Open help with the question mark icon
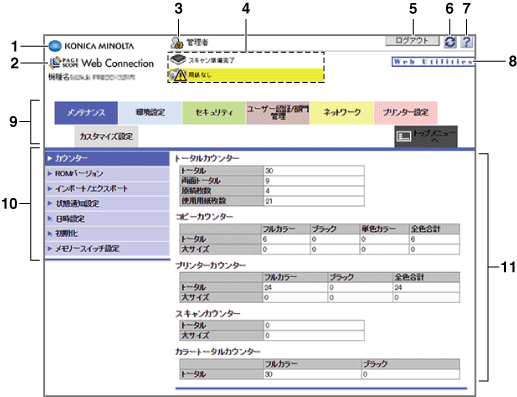Screen dimensions: 517x397 (467, 42)
